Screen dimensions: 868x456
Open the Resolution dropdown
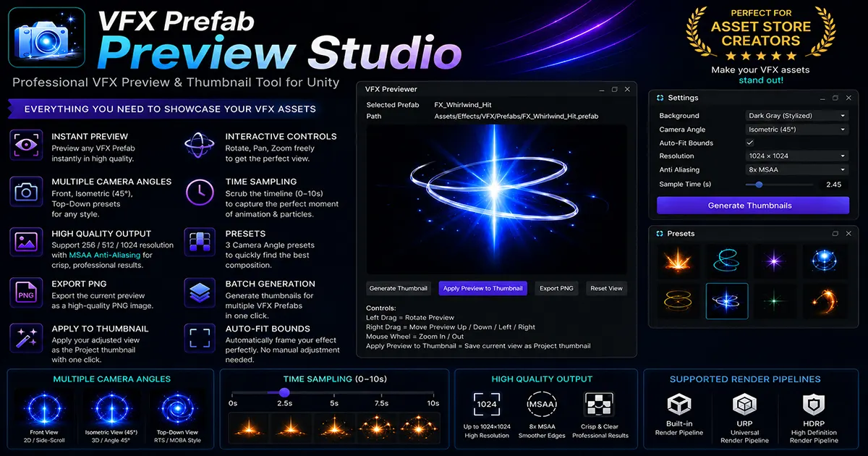coord(796,156)
